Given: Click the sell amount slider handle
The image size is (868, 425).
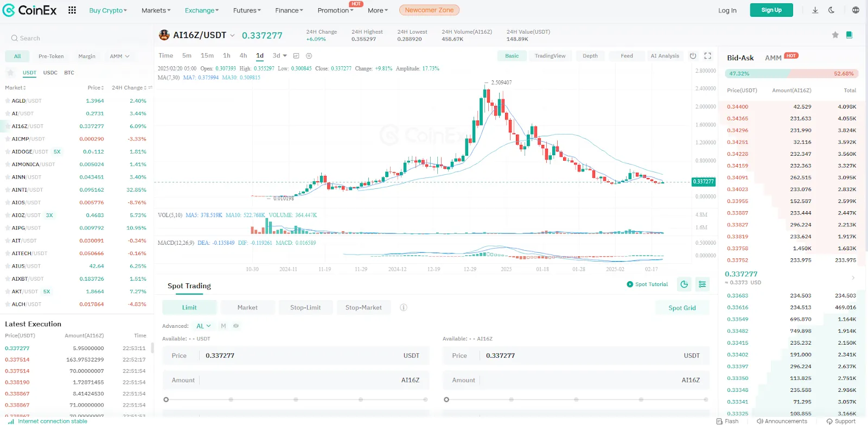Looking at the screenshot, I should (x=446, y=399).
